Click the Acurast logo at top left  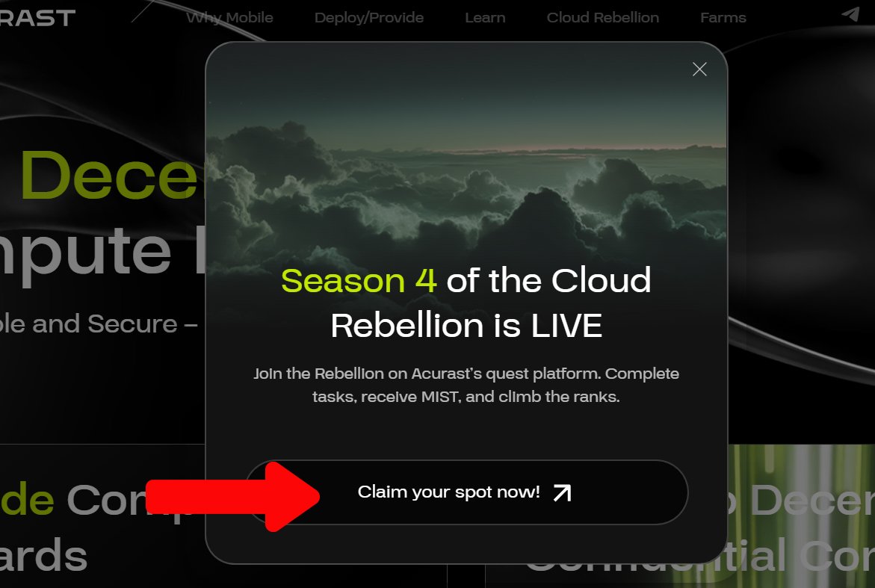(37, 18)
